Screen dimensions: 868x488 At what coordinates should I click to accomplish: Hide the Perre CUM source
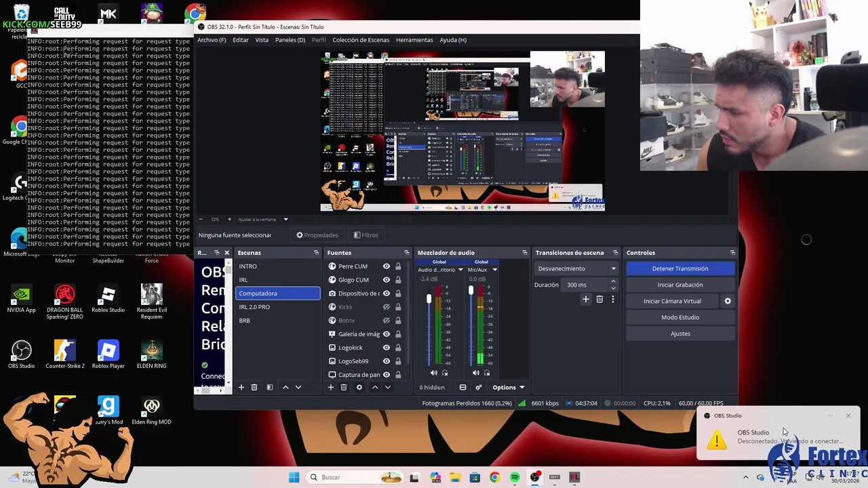pyautogui.click(x=387, y=266)
